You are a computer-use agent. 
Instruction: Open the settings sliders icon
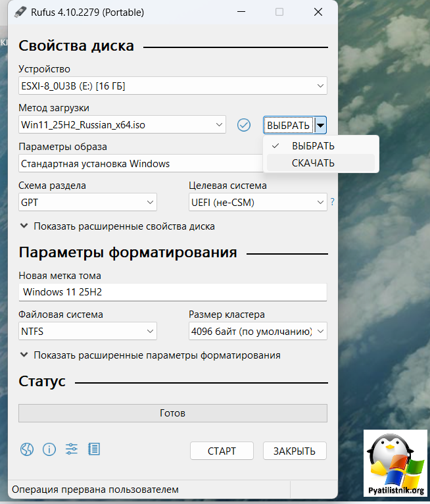coord(72,450)
